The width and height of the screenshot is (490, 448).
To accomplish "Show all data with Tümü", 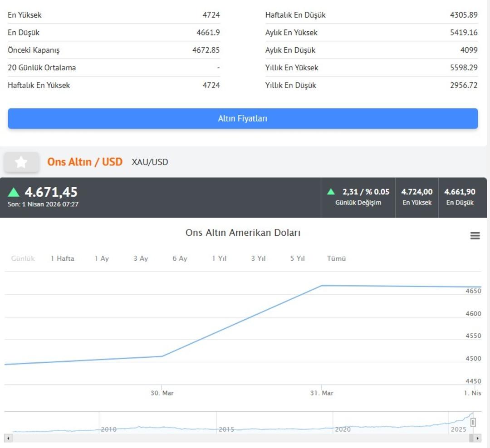I will [x=336, y=258].
